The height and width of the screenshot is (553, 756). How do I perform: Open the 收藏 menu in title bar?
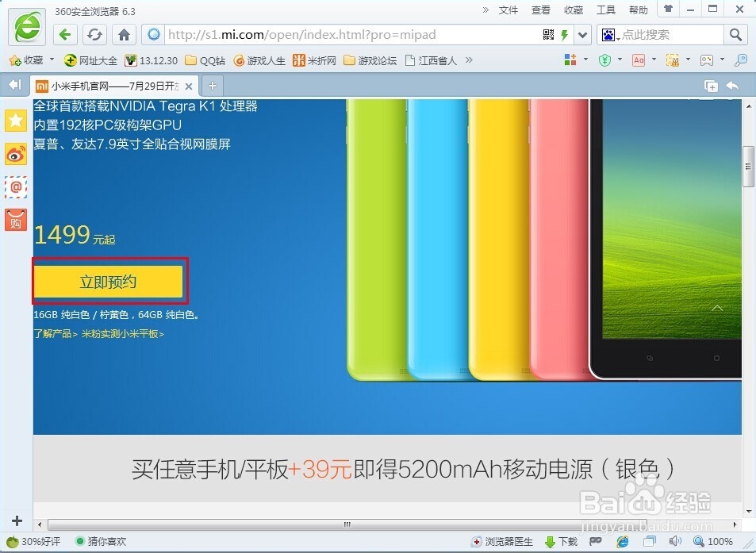(x=574, y=10)
